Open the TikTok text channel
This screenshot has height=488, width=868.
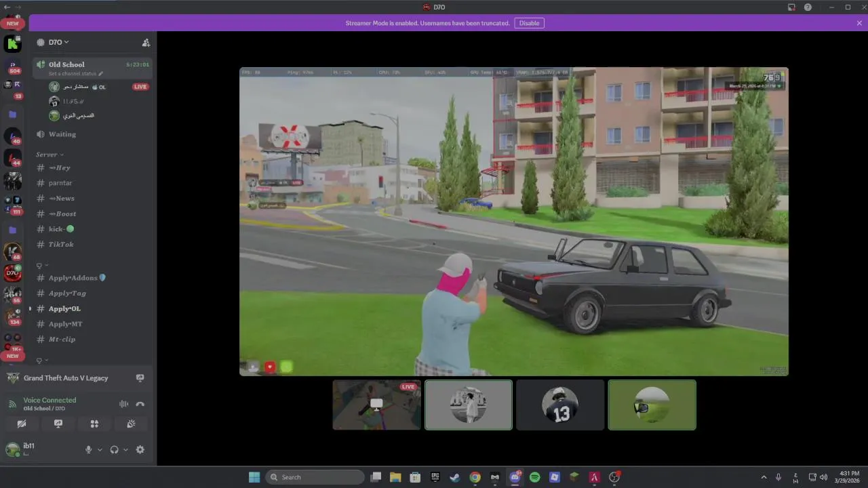(x=93, y=244)
